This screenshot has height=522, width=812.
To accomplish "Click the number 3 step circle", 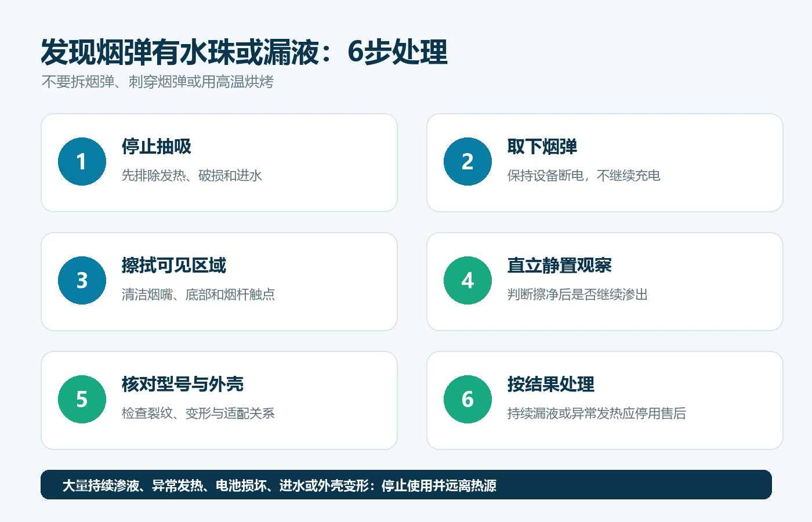I will pyautogui.click(x=82, y=280).
